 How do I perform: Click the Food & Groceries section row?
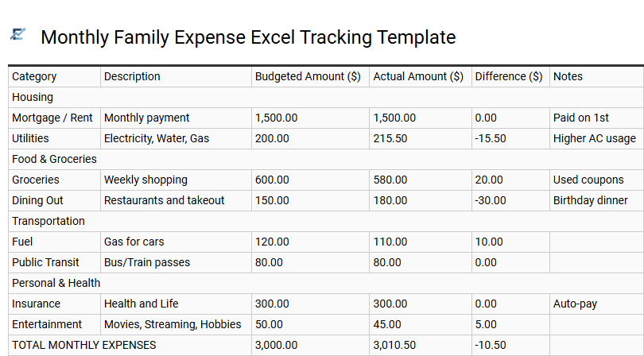point(326,159)
